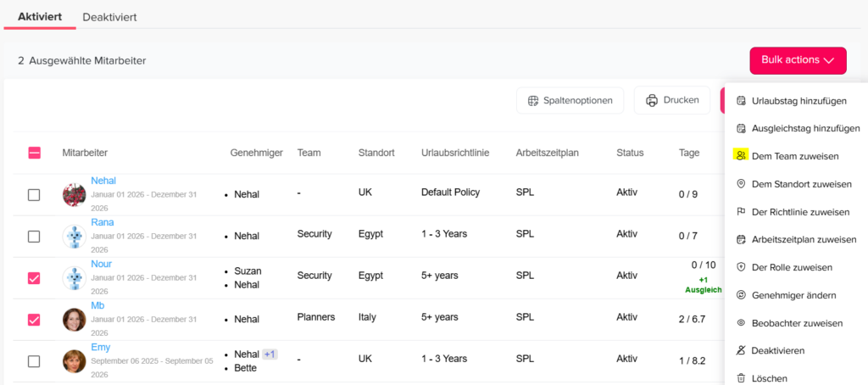Click the flag icon beside Der Richtlinie zuweisen

click(x=741, y=212)
